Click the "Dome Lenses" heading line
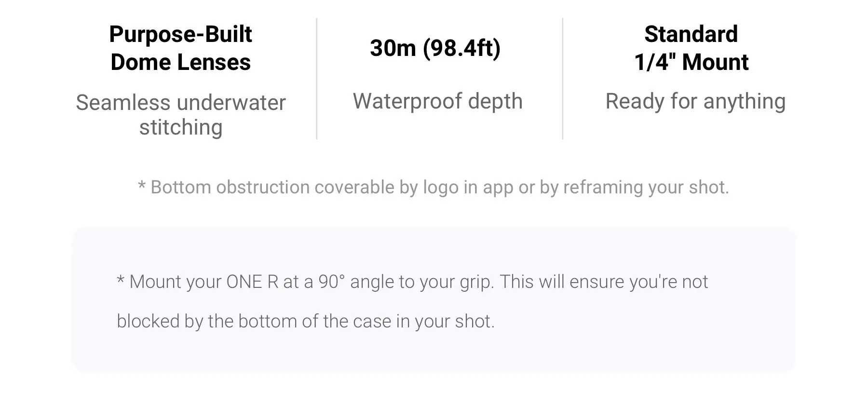The image size is (868, 420). [x=180, y=62]
